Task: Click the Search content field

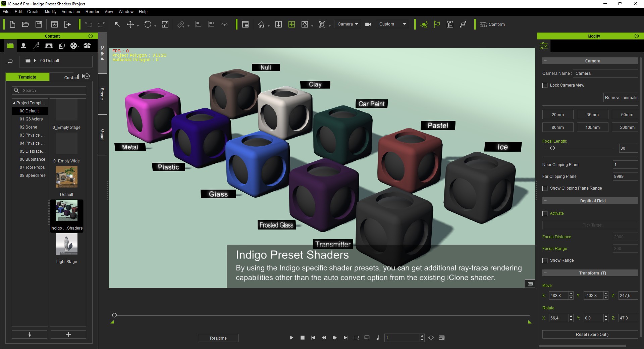Action: tap(49, 91)
